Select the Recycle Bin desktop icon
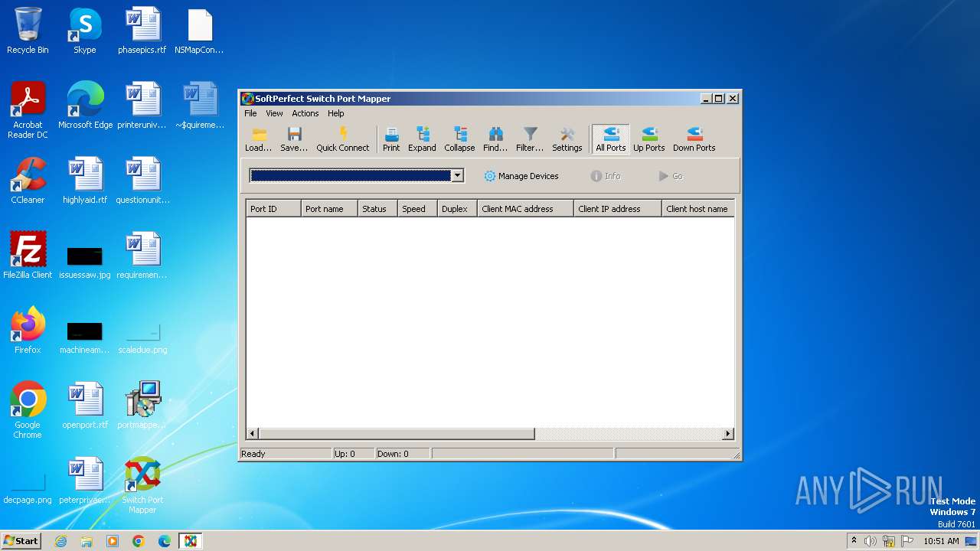Image resolution: width=980 pixels, height=551 pixels. [28, 31]
